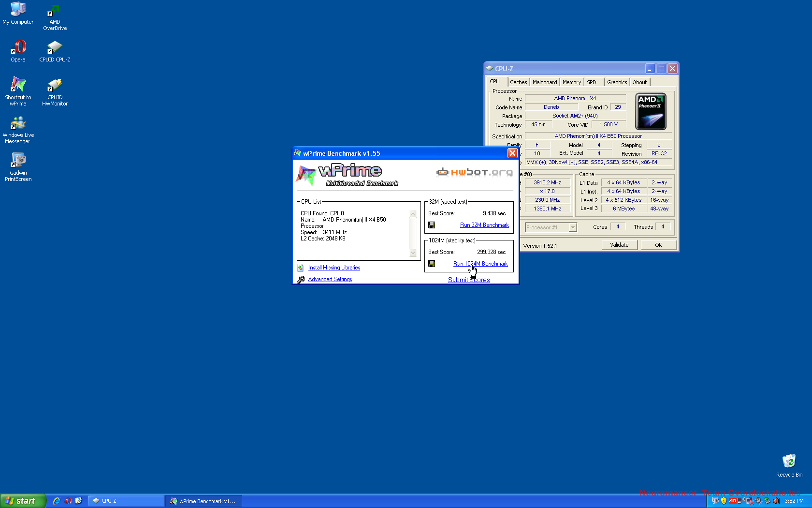
Task: Click the CPU-Z taskbar button
Action: tap(127, 501)
